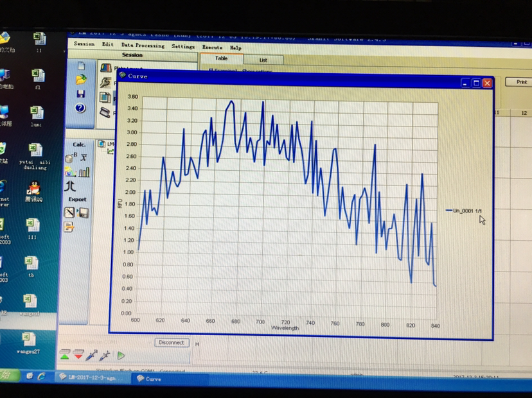Click the Print button
This screenshot has width=532, height=398.
tap(518, 82)
